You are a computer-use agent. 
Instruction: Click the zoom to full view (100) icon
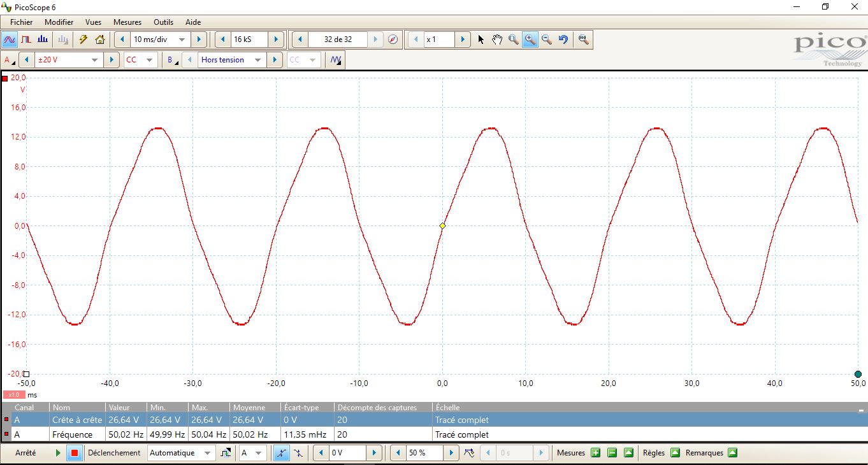tap(583, 39)
